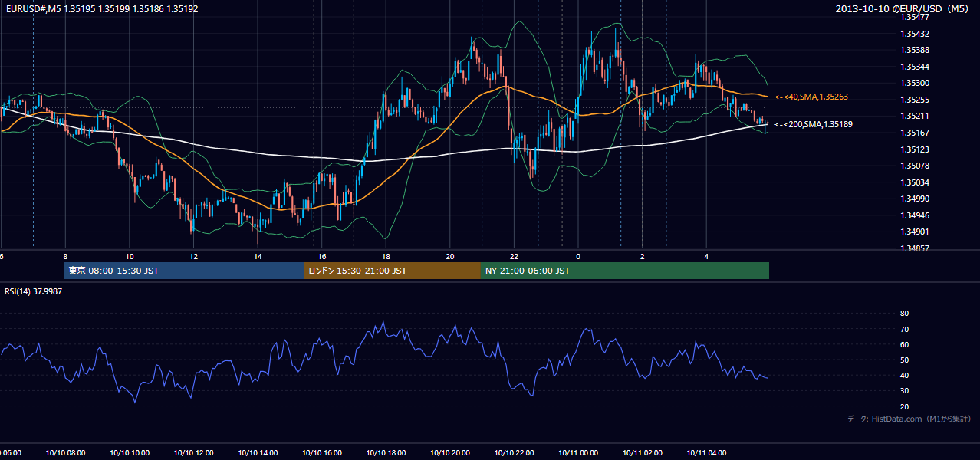Select the Tokyo 08:00-15:30 JST session bar
The image size is (980, 460).
(184, 271)
